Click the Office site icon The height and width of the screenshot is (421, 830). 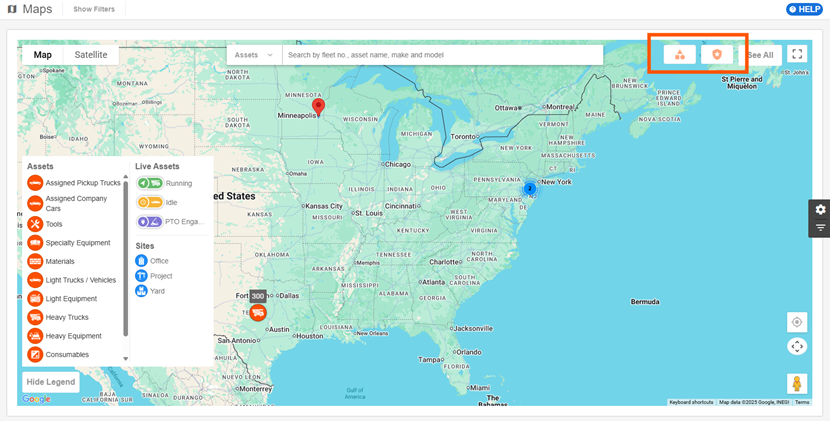[141, 261]
